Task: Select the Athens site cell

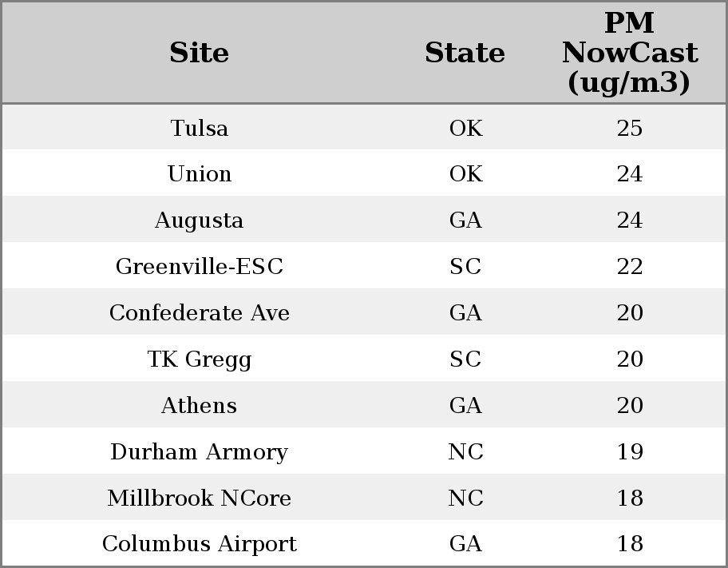Action: [200, 405]
